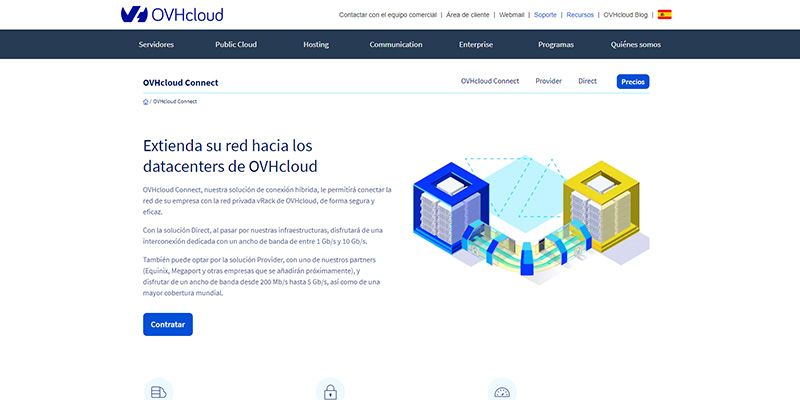Image resolution: width=800 pixels, height=400 pixels.
Task: Select the Direct tab
Action: [x=587, y=81]
